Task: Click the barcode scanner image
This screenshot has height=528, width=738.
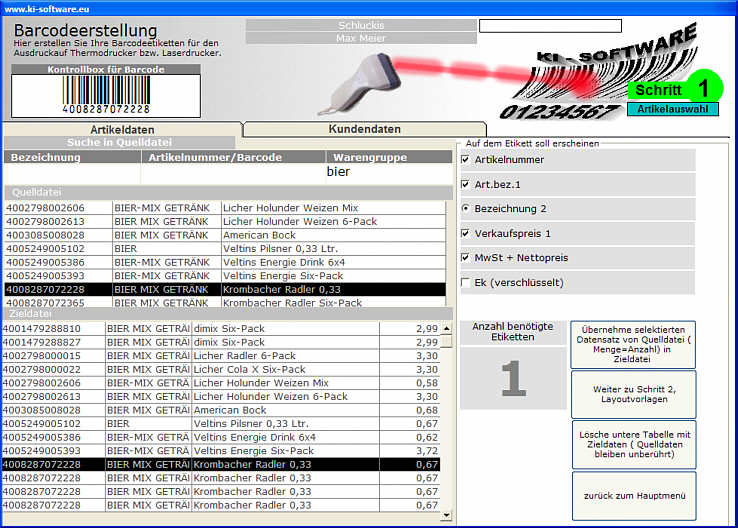Action: pyautogui.click(x=361, y=84)
